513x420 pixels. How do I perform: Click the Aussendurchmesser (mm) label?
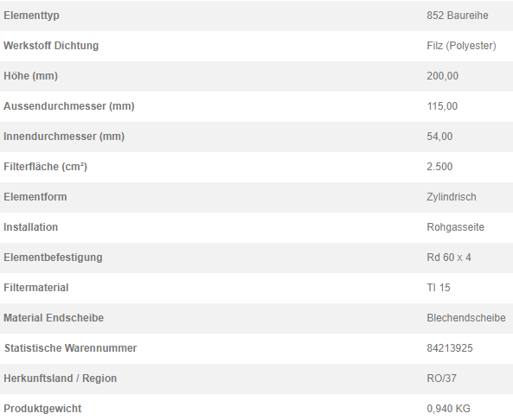tap(69, 106)
